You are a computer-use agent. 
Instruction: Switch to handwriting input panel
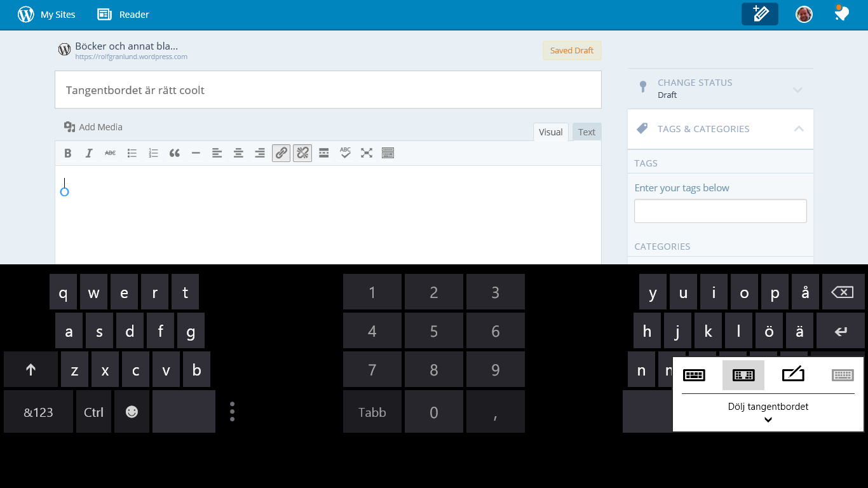tap(793, 375)
